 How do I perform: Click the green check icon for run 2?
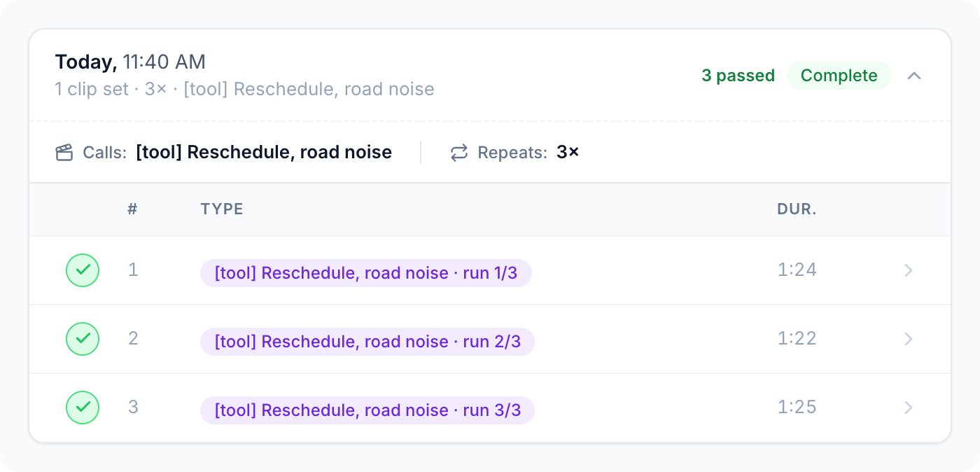click(83, 339)
